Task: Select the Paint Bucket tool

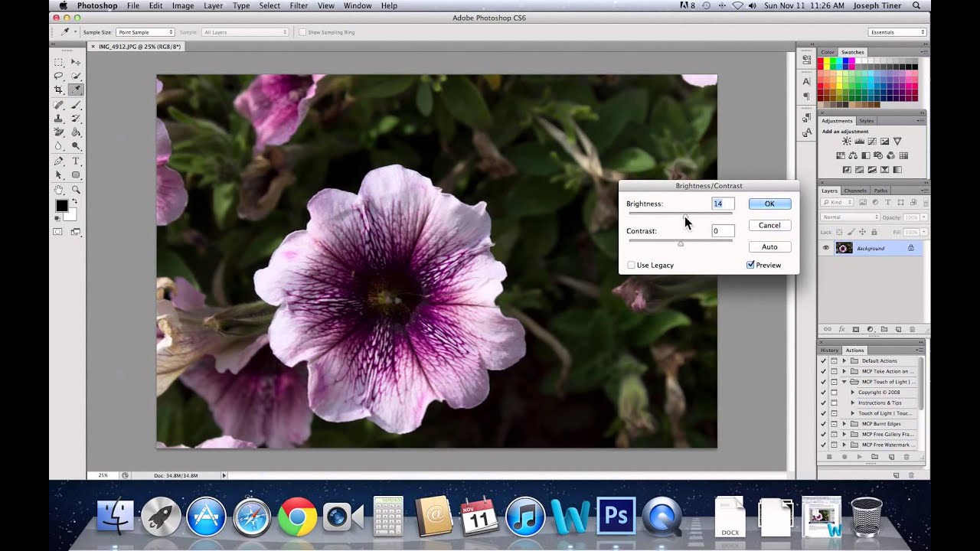Action: point(76,132)
